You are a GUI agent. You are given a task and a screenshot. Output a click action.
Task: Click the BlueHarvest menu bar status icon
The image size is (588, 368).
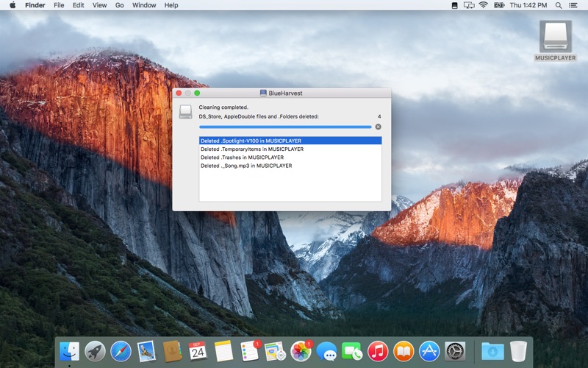point(455,5)
